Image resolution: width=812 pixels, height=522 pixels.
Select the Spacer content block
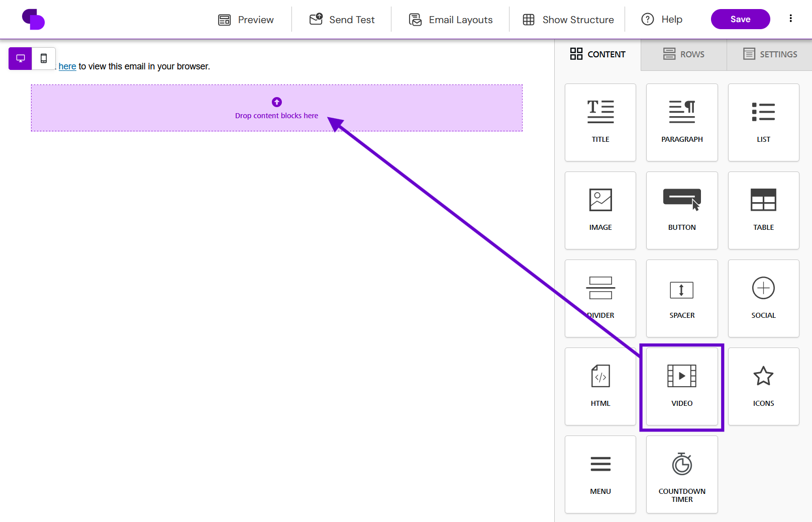click(x=682, y=298)
